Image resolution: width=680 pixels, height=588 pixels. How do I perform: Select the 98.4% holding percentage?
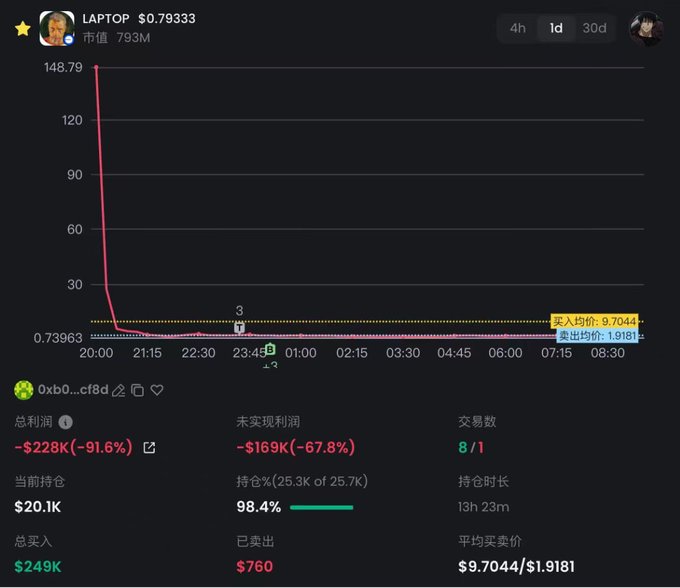pyautogui.click(x=258, y=506)
